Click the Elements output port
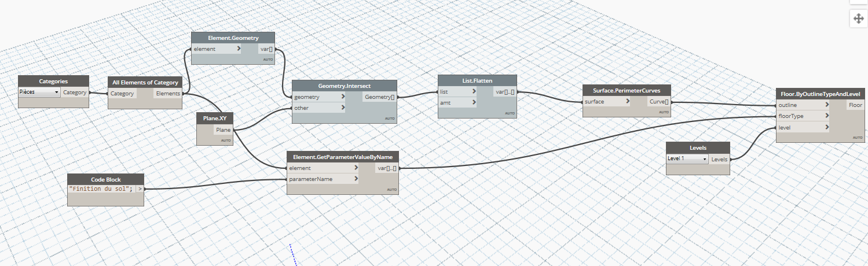This screenshot has width=868, height=266. click(x=168, y=93)
